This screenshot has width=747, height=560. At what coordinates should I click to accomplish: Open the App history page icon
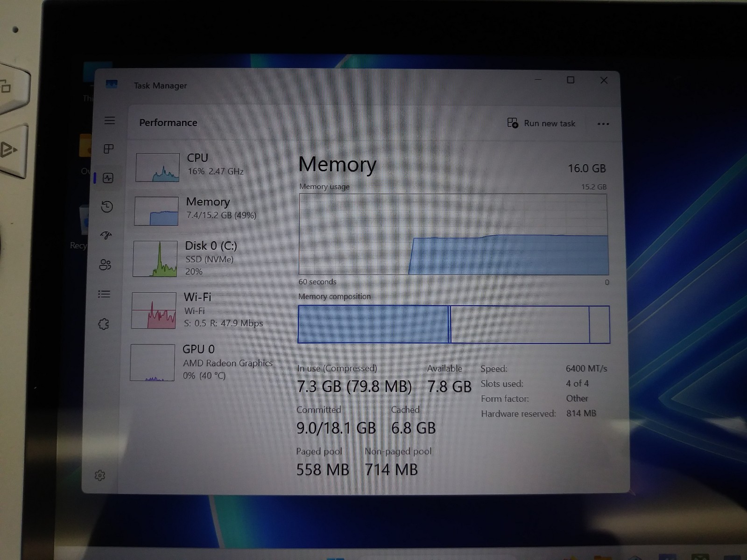[107, 207]
